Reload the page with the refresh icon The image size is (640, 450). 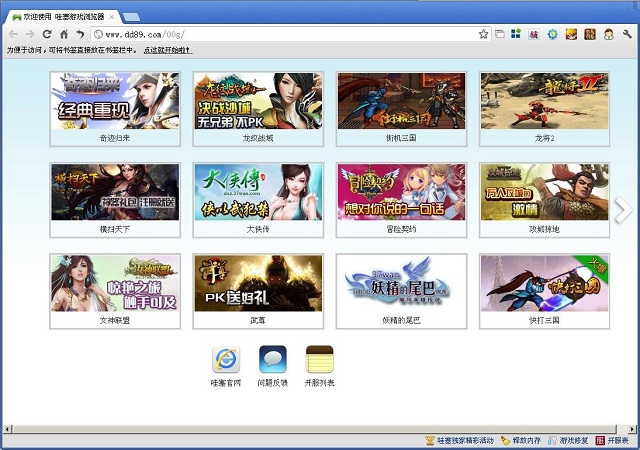pos(46,34)
